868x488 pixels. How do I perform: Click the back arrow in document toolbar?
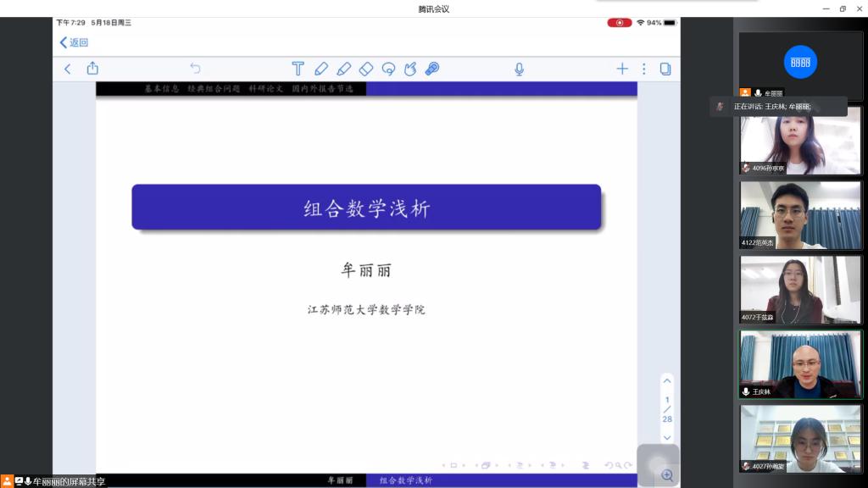(68, 69)
